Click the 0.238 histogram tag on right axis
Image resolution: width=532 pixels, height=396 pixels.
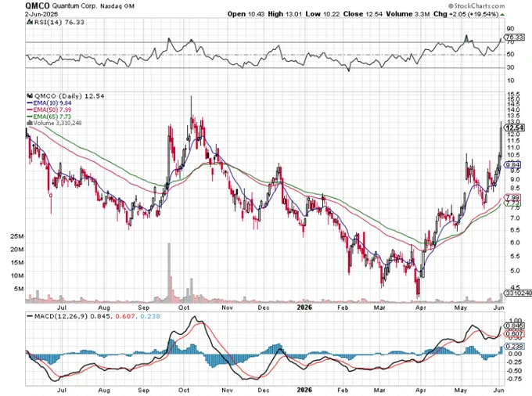tap(515, 346)
